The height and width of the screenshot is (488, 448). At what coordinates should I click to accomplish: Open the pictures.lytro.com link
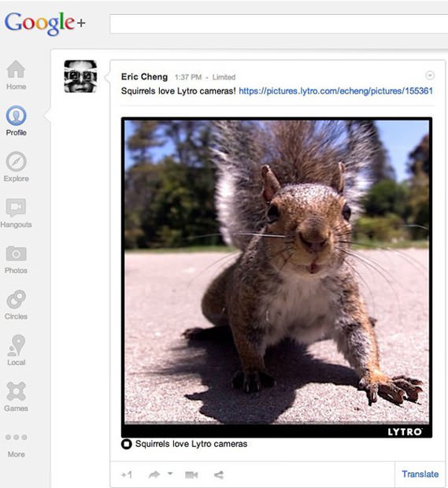pos(335,91)
